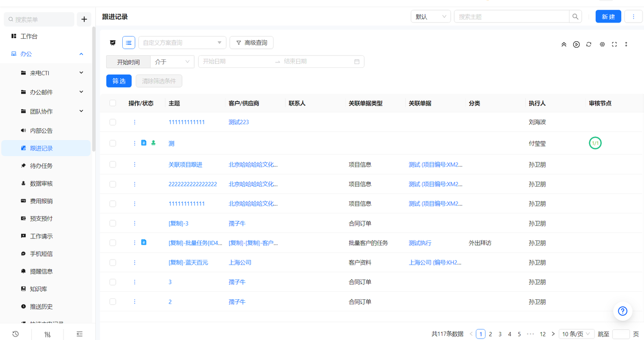
Task: Click the 新建 button
Action: tap(608, 17)
